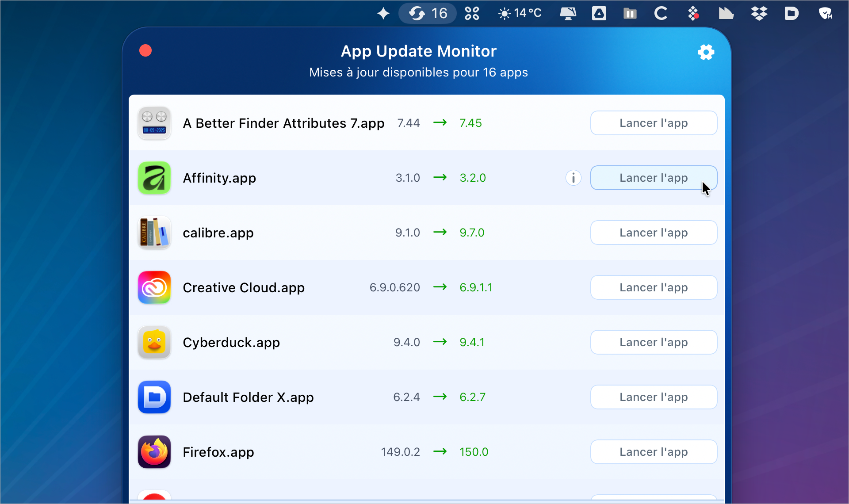The width and height of the screenshot is (849, 504).
Task: Click new version 7.45
Action: [x=470, y=123]
